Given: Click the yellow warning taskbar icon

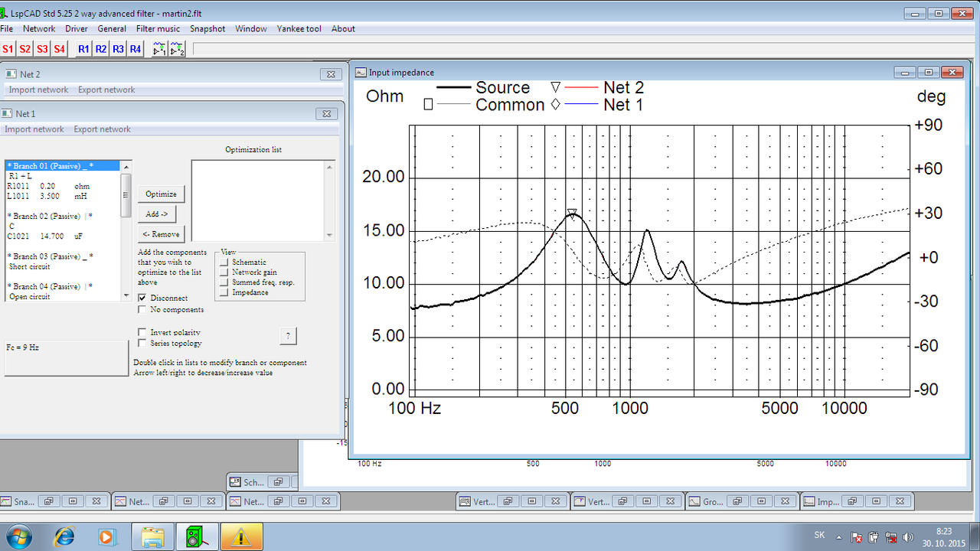Looking at the screenshot, I should (x=241, y=536).
